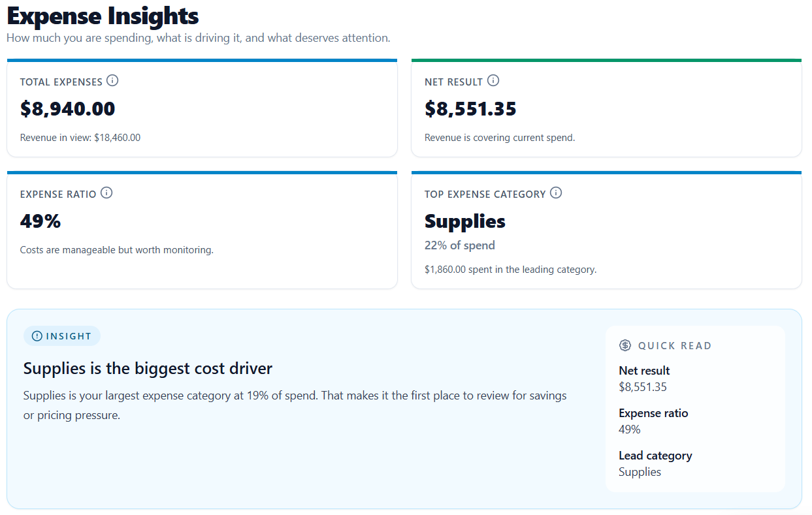The width and height of the screenshot is (812, 515).
Task: Select the $8,940.00 total expenses value
Action: (x=67, y=108)
